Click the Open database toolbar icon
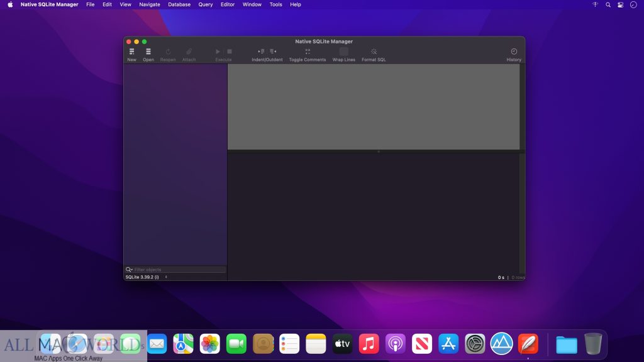The width and height of the screenshot is (644, 362). pyautogui.click(x=148, y=52)
